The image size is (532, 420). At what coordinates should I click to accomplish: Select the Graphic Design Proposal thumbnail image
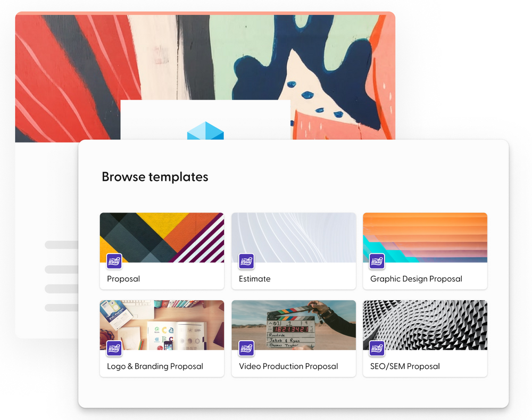click(x=425, y=237)
